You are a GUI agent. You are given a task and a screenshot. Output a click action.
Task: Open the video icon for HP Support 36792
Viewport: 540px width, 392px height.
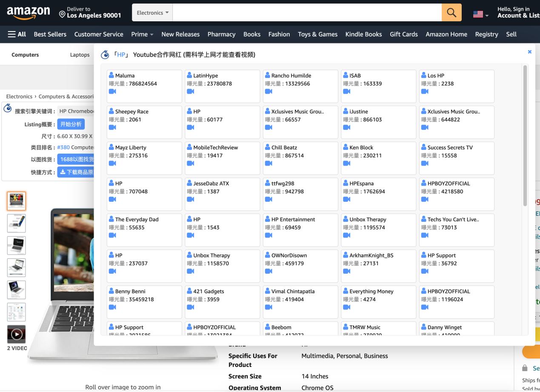tap(425, 271)
